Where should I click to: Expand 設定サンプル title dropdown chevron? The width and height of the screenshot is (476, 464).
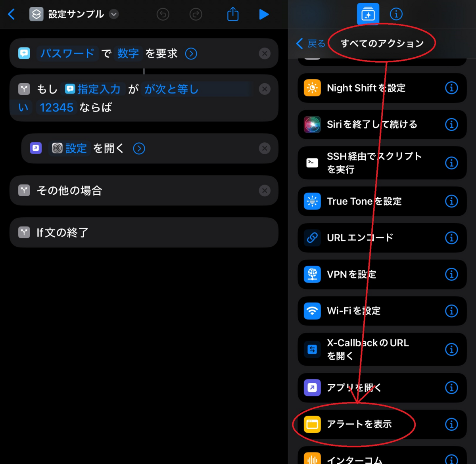[114, 14]
